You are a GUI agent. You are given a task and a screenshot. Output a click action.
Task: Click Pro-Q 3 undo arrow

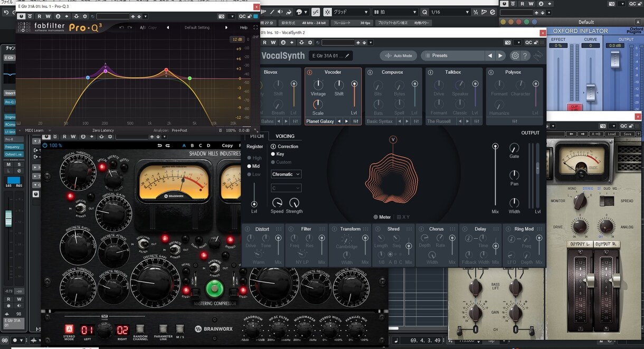(x=121, y=27)
